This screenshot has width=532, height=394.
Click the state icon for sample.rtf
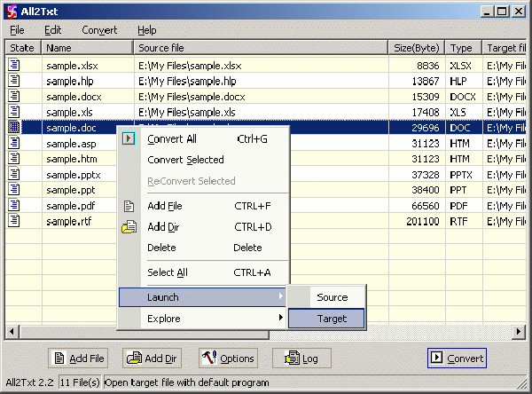tap(14, 220)
